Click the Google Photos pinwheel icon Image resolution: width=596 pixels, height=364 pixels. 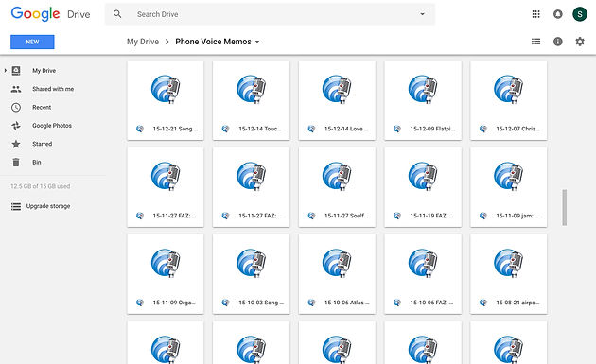pos(16,126)
